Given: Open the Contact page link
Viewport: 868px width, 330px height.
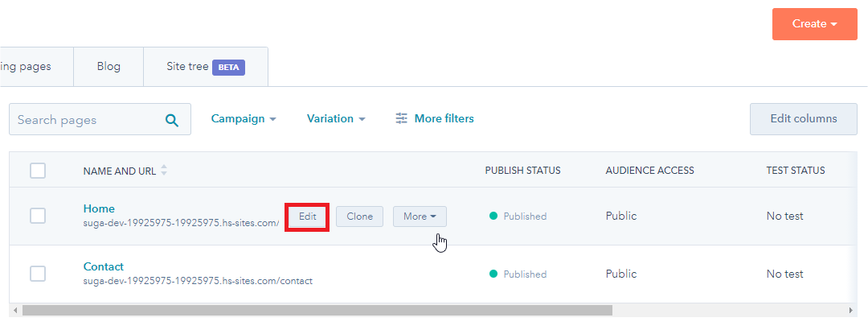Looking at the screenshot, I should click(104, 266).
